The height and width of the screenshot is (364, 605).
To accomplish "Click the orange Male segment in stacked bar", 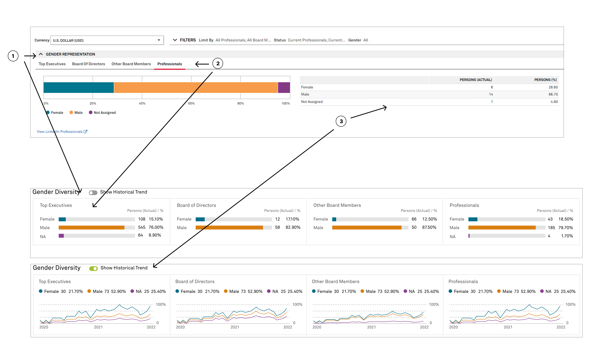I will (196, 88).
